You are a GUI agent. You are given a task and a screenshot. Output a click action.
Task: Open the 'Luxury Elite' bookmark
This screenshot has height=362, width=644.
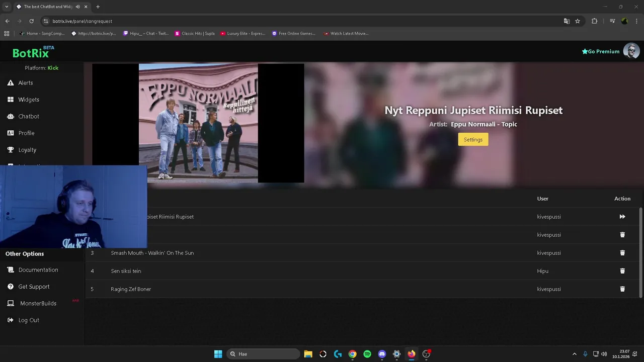[243, 34]
